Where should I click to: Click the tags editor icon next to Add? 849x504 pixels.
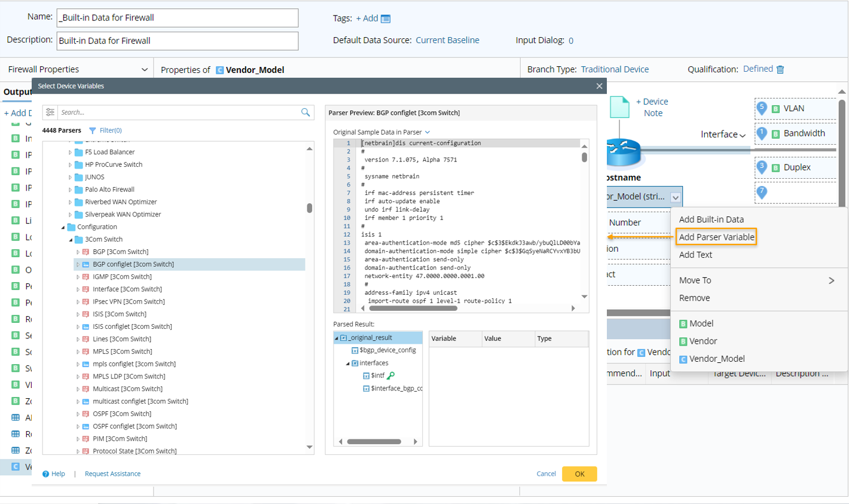pos(386,19)
